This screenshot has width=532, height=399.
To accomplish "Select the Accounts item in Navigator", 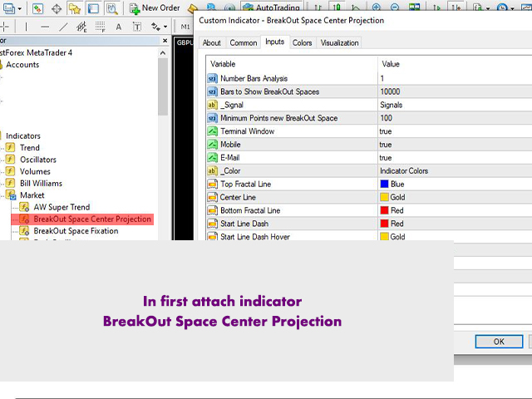I will click(22, 65).
